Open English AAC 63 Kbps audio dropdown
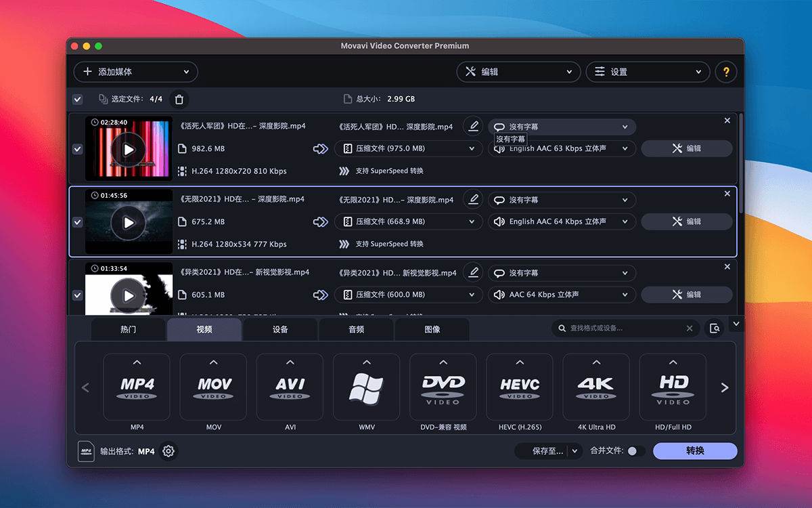Viewport: 812px width, 508px height. [x=562, y=148]
